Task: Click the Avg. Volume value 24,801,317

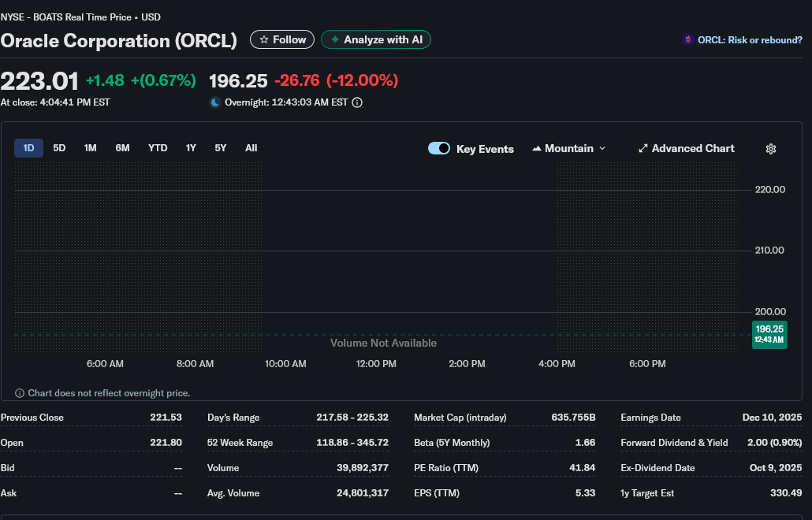Action: pos(363,493)
